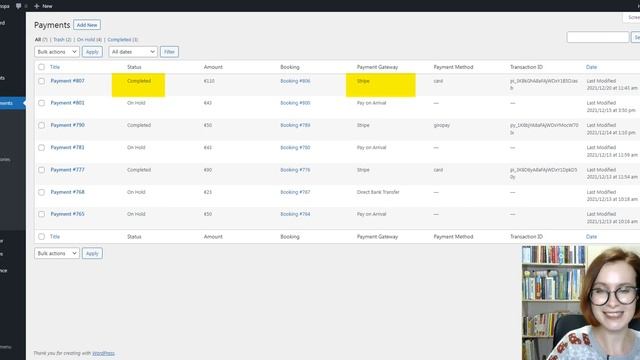Screen dimensions: 640x360
Task: Open Payment #801
Action: coord(67,103)
